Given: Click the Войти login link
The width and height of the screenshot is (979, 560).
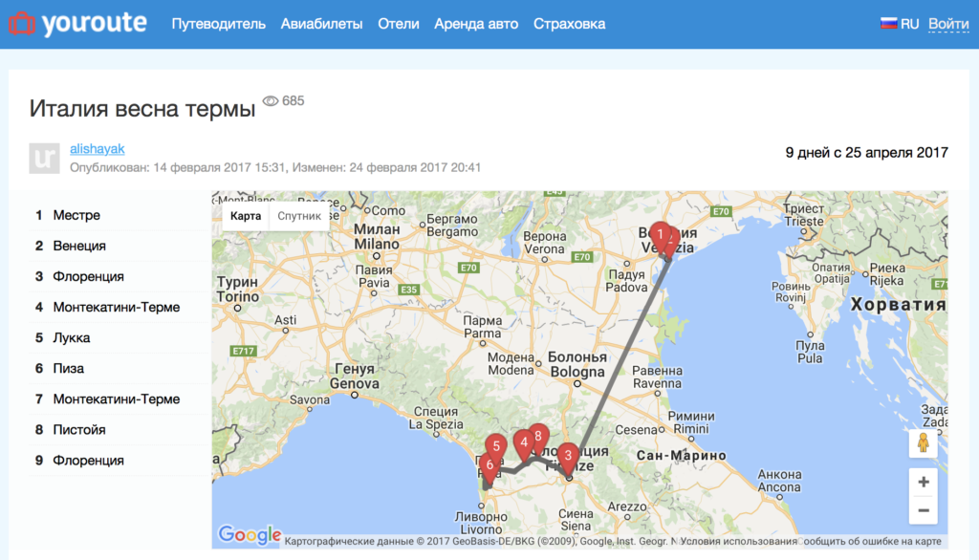Looking at the screenshot, I should pos(948,24).
